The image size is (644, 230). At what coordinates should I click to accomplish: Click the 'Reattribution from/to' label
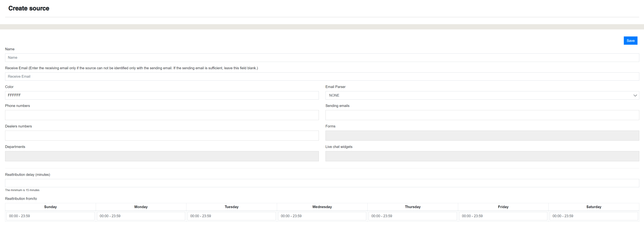pos(21,199)
